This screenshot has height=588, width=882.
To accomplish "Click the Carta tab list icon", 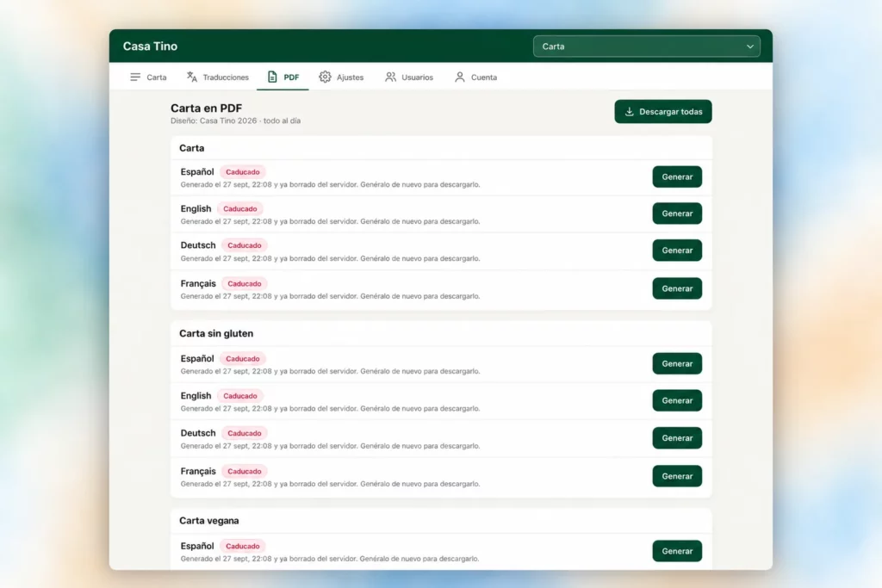I will [135, 77].
